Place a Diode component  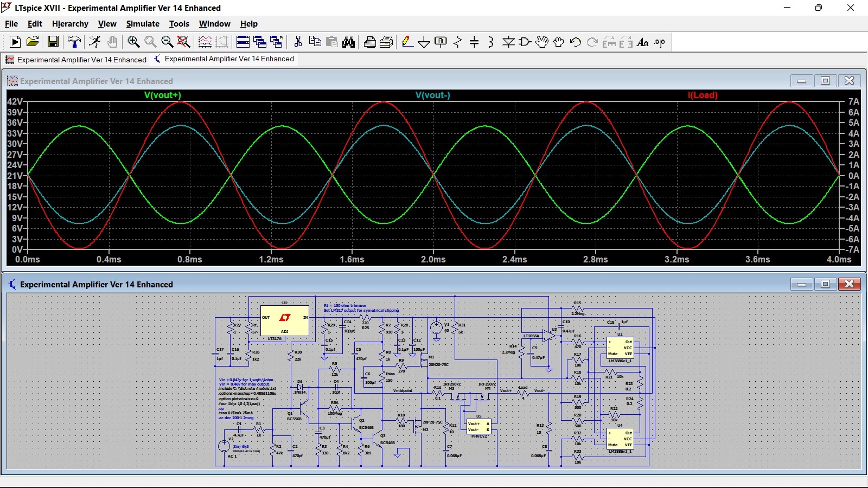(508, 42)
